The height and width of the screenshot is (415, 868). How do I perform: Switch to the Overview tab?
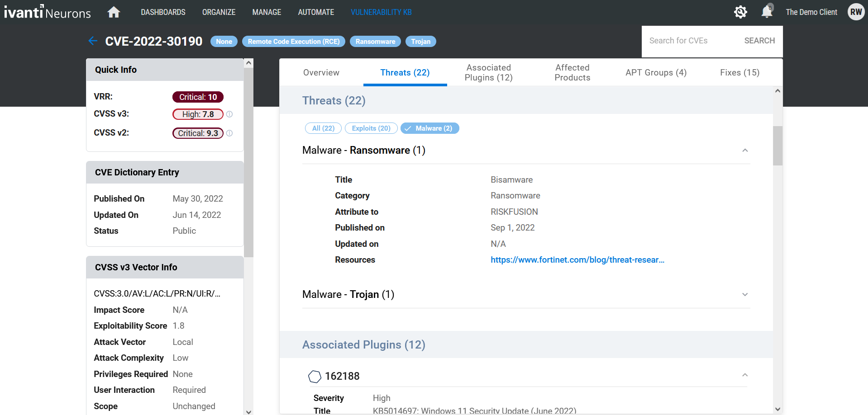pyautogui.click(x=321, y=72)
